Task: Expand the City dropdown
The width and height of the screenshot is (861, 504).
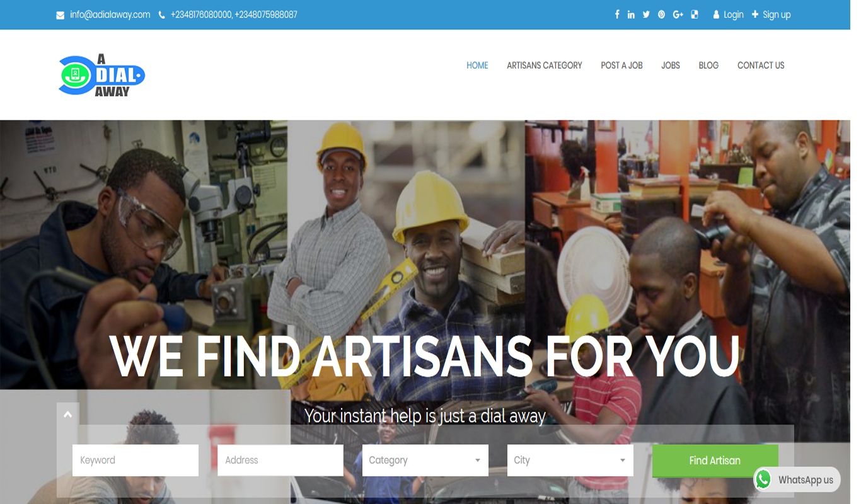Action: pos(570,461)
